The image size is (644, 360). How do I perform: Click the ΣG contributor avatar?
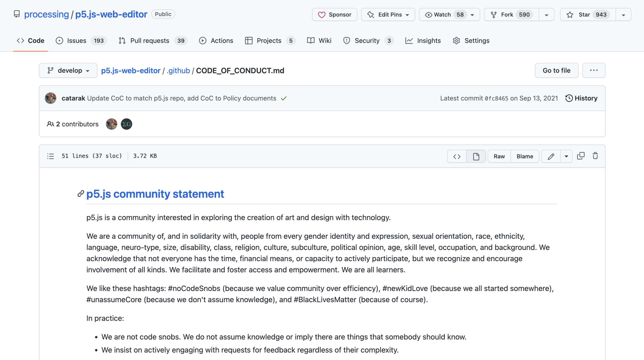click(x=127, y=124)
